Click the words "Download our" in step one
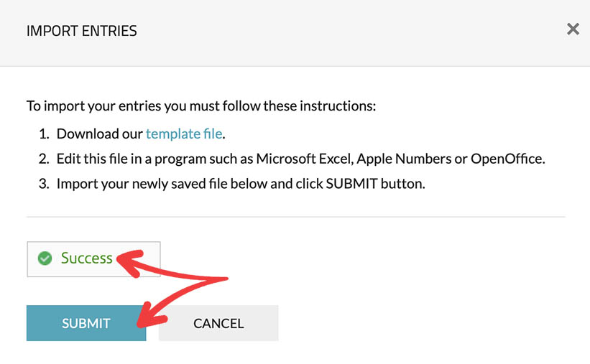 click(x=99, y=134)
